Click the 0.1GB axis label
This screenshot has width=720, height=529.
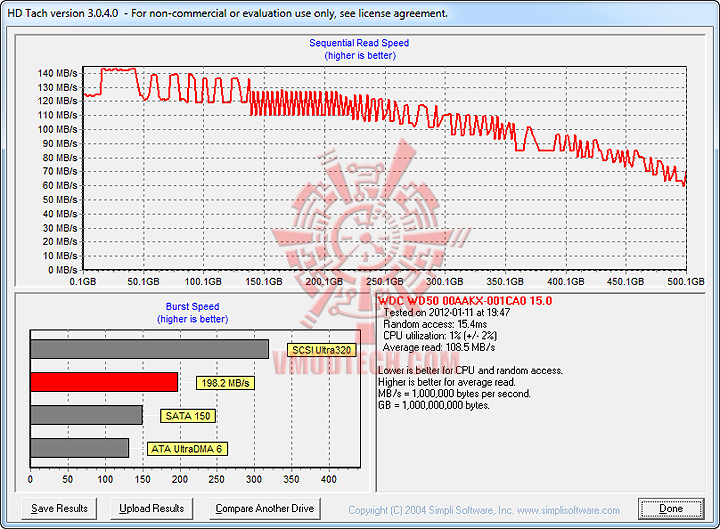pos(83,281)
